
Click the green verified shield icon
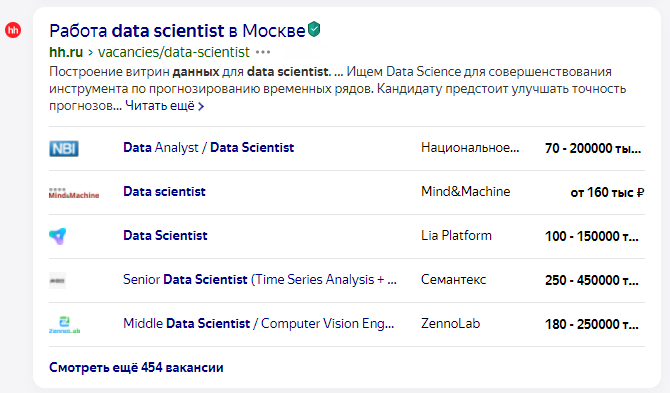(x=314, y=29)
